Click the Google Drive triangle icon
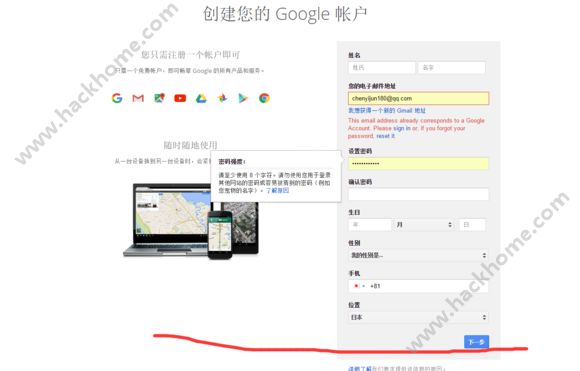The height and width of the screenshot is (371, 580). click(x=201, y=98)
